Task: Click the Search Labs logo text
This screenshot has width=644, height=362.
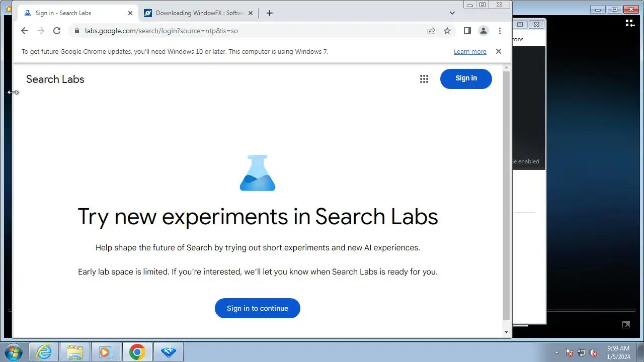Action: pos(55,79)
